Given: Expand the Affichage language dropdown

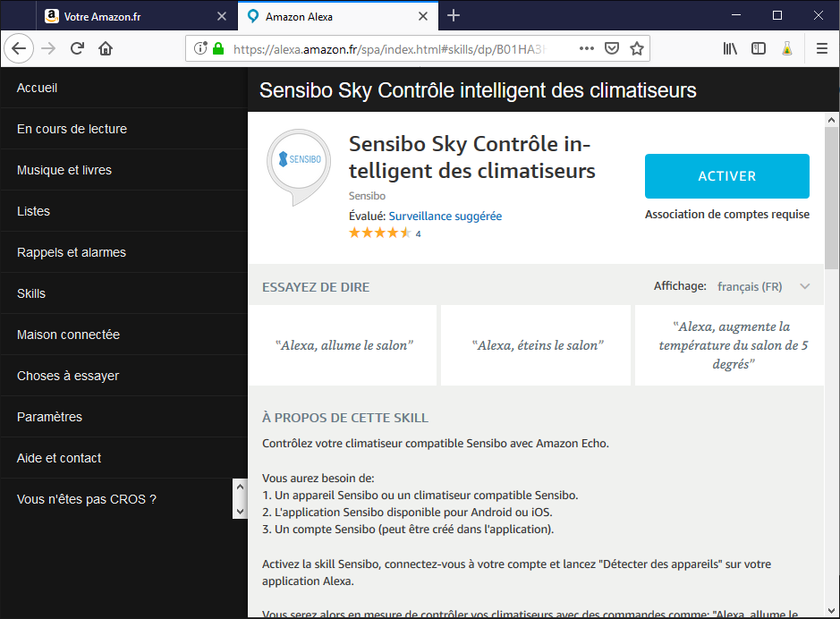Looking at the screenshot, I should (804, 286).
